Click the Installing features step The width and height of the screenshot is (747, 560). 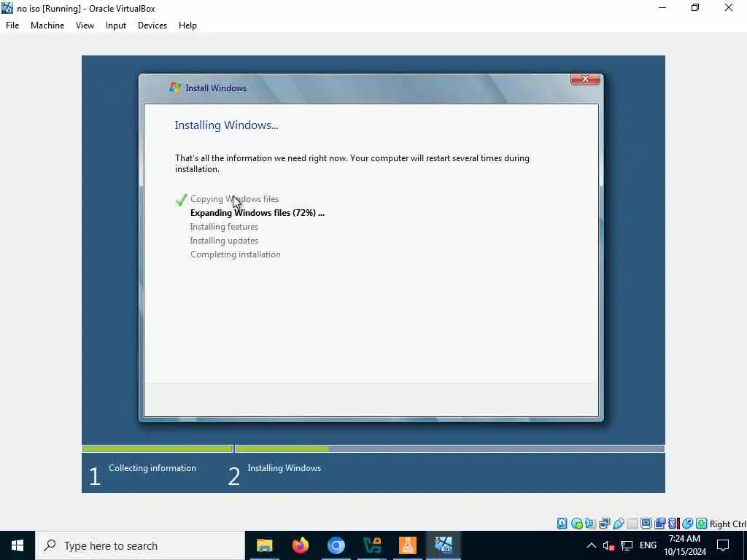tap(224, 227)
